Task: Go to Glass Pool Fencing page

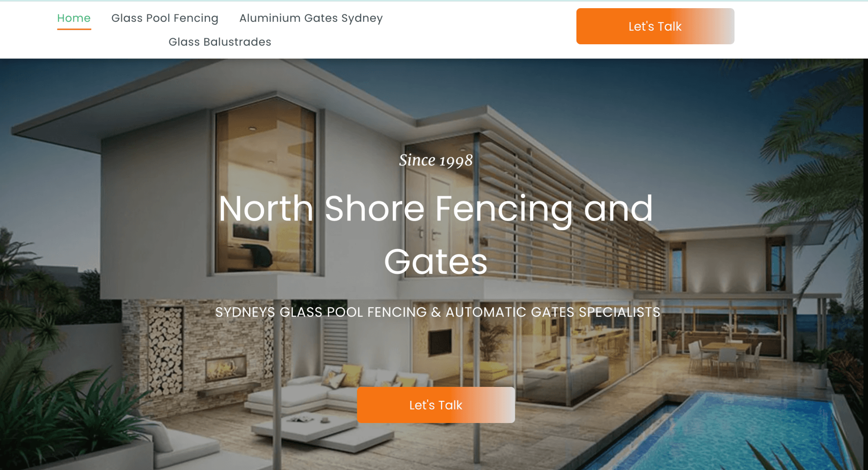Action: tap(165, 18)
